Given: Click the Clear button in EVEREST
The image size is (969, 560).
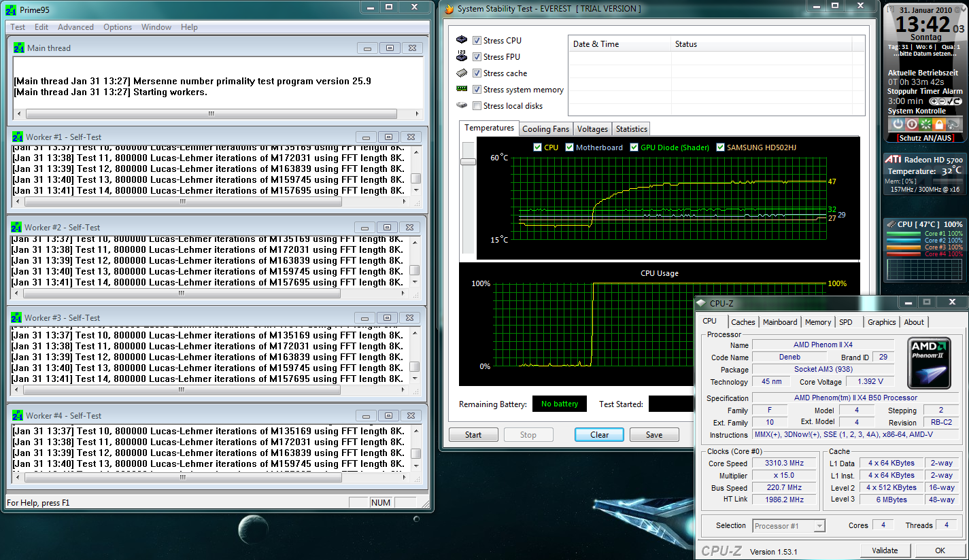Looking at the screenshot, I should click(x=600, y=435).
